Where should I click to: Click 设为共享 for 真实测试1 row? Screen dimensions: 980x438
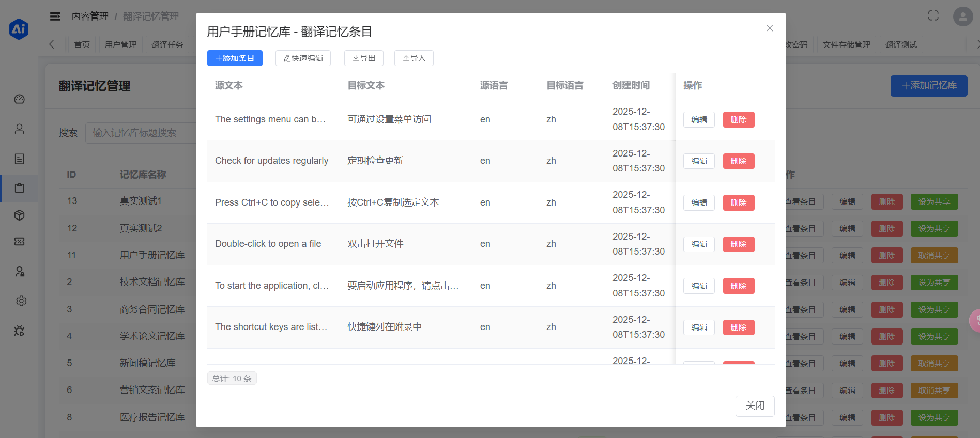(934, 202)
